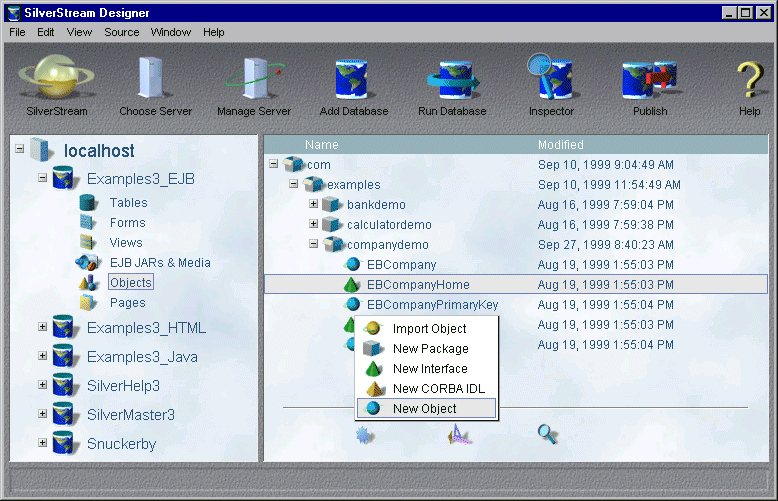Click the Snuckerby database icon
Image resolution: width=778 pixels, height=501 pixels.
(x=64, y=443)
